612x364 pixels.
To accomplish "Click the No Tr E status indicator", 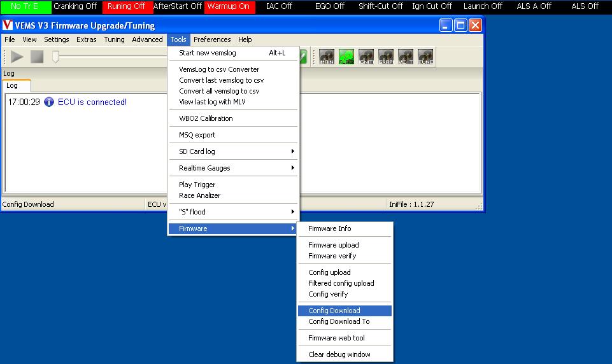I will [25, 6].
